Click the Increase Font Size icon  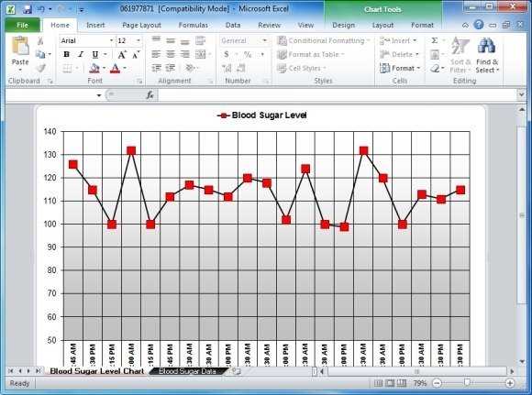click(122, 55)
